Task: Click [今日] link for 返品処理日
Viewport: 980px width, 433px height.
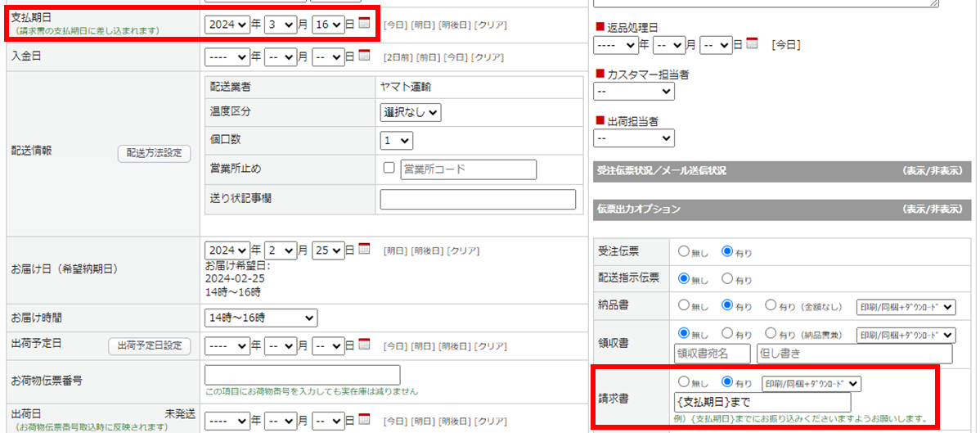Action: [786, 45]
